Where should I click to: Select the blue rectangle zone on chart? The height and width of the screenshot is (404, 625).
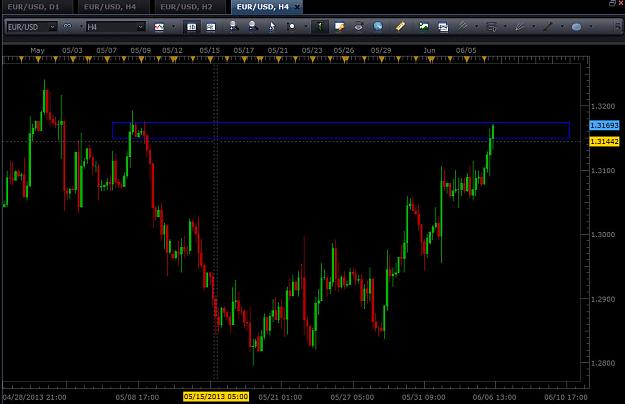point(341,130)
